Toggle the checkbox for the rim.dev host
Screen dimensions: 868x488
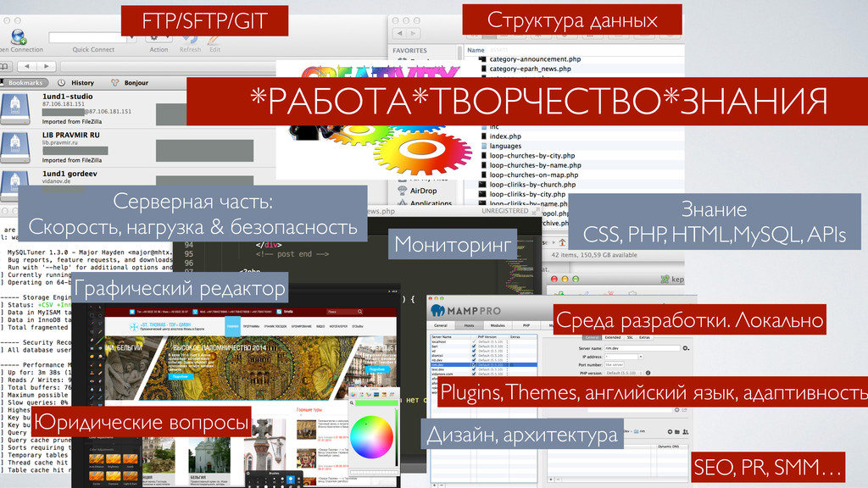pyautogui.click(x=473, y=365)
